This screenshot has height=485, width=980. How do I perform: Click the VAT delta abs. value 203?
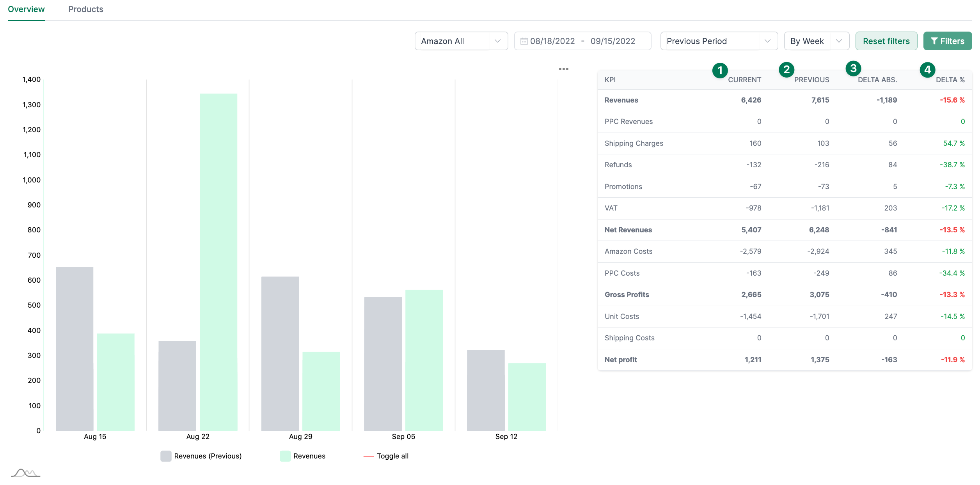[890, 208]
